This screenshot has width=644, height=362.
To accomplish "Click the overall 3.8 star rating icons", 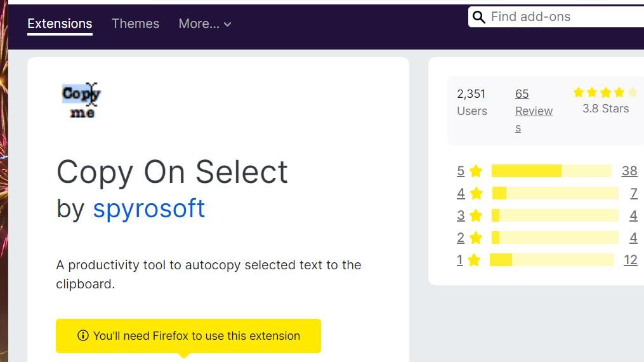I will [x=605, y=93].
